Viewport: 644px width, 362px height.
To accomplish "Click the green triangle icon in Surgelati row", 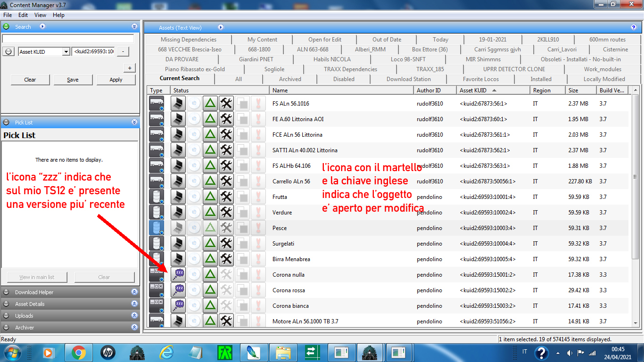I will (x=211, y=244).
